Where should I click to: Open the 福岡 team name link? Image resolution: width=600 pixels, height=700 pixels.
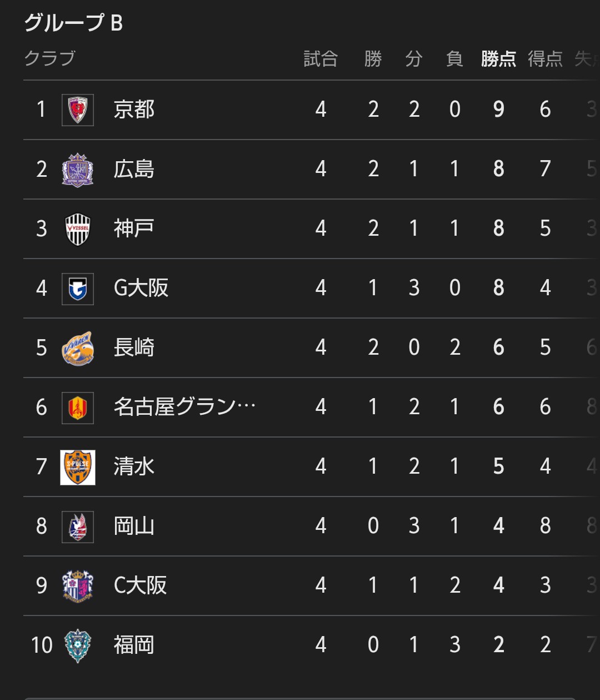click(134, 645)
